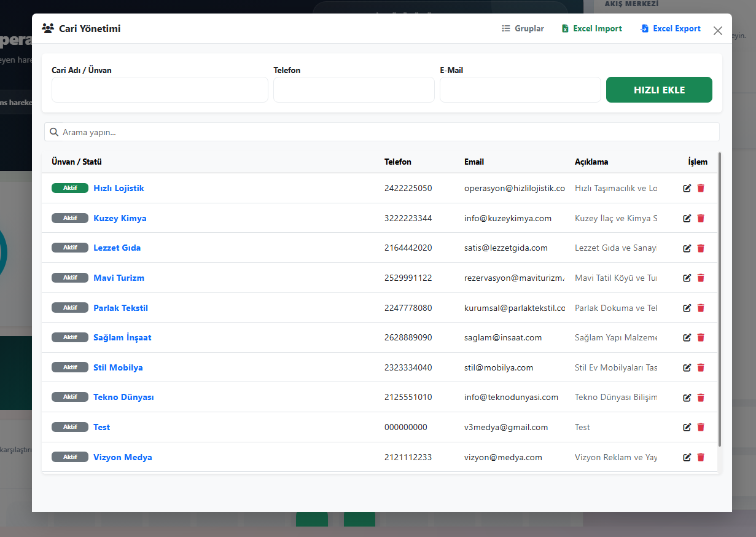Screen dimensions: 756x537
Task: Focus the Cari Adı / Ünvan field
Action: [160, 90]
